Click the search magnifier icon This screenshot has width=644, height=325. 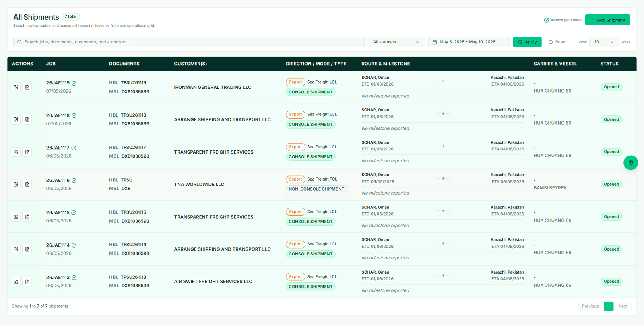tap(19, 42)
